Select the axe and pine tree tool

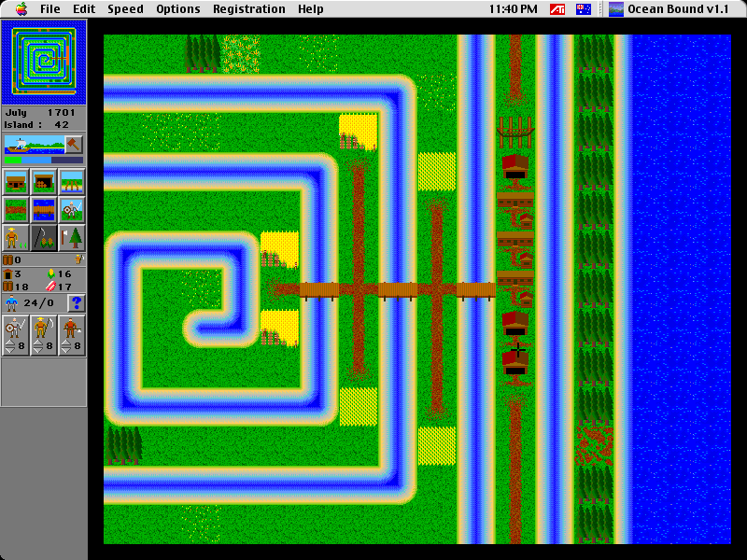click(72, 238)
